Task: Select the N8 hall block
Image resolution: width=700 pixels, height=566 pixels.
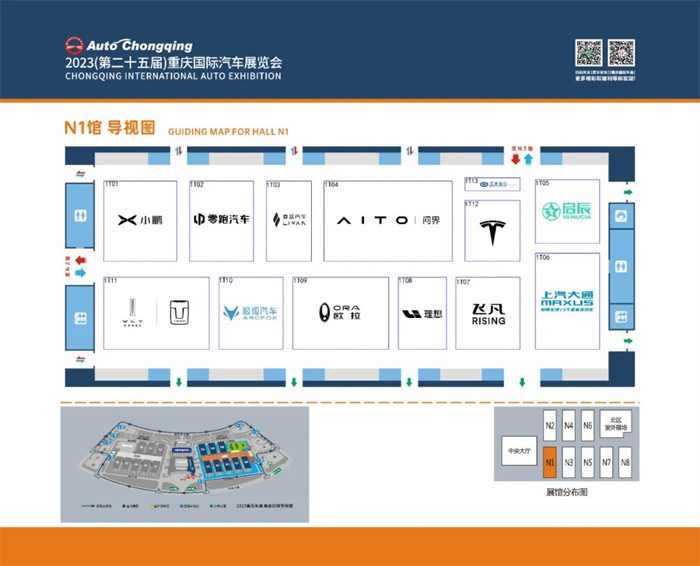Action: (625, 462)
